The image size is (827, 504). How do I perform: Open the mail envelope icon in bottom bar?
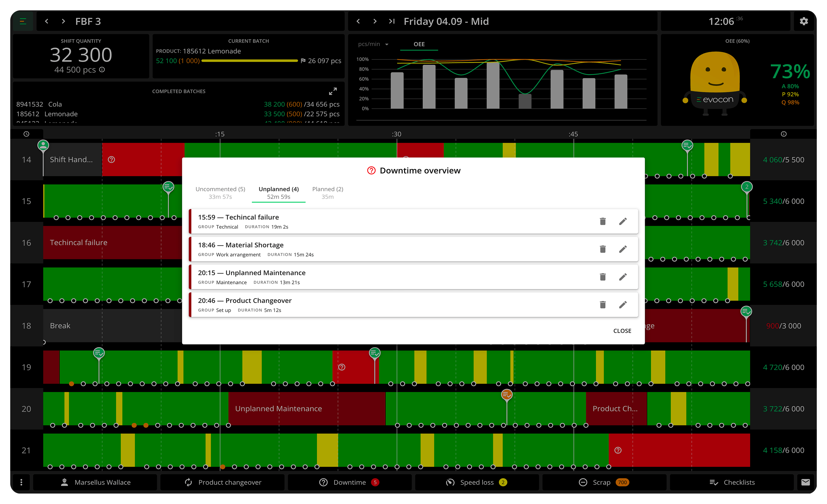[x=805, y=482]
